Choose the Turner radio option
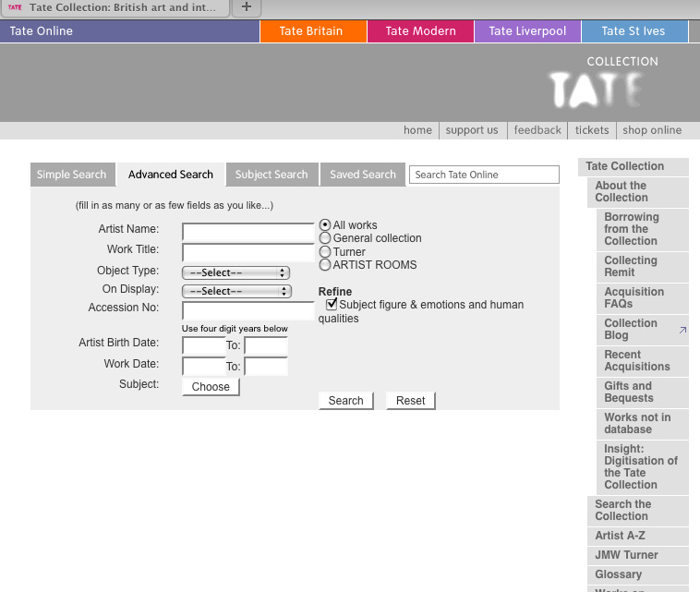700x592 pixels. point(325,252)
